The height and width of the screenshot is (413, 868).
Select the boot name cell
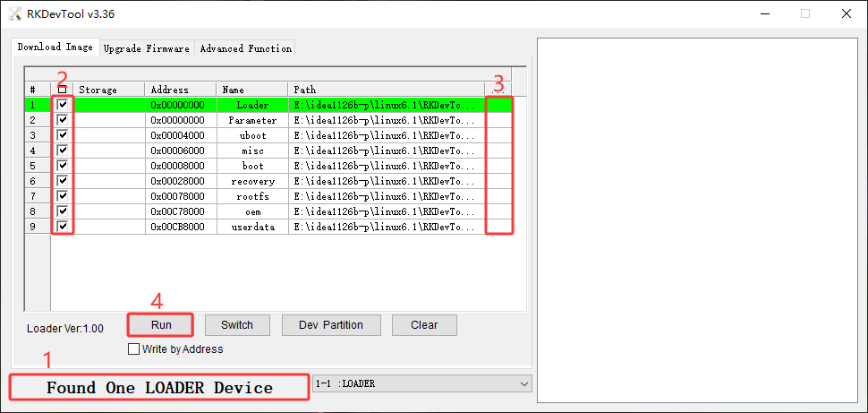click(252, 165)
